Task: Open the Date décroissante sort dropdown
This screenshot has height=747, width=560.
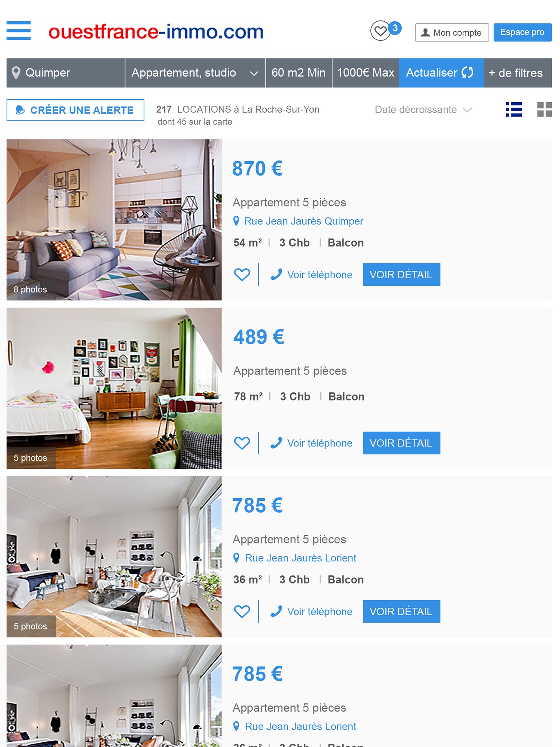Action: [423, 109]
